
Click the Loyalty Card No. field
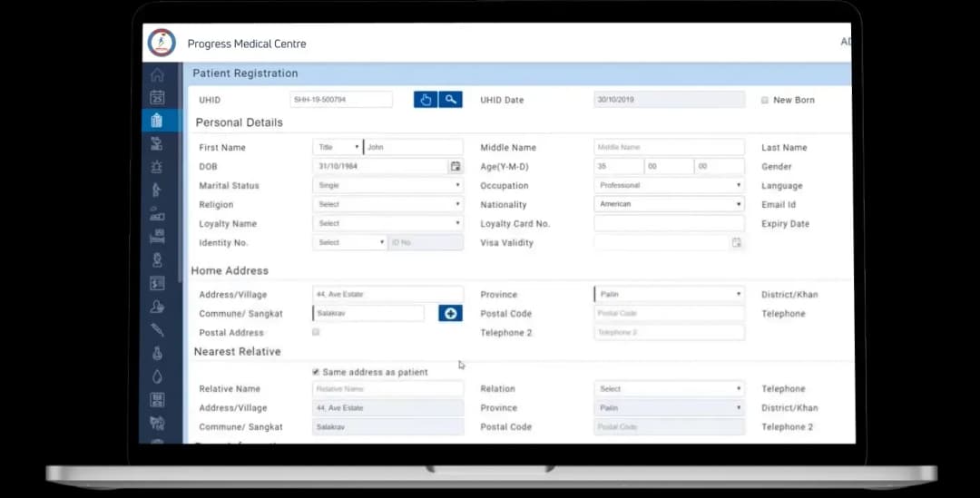point(669,224)
